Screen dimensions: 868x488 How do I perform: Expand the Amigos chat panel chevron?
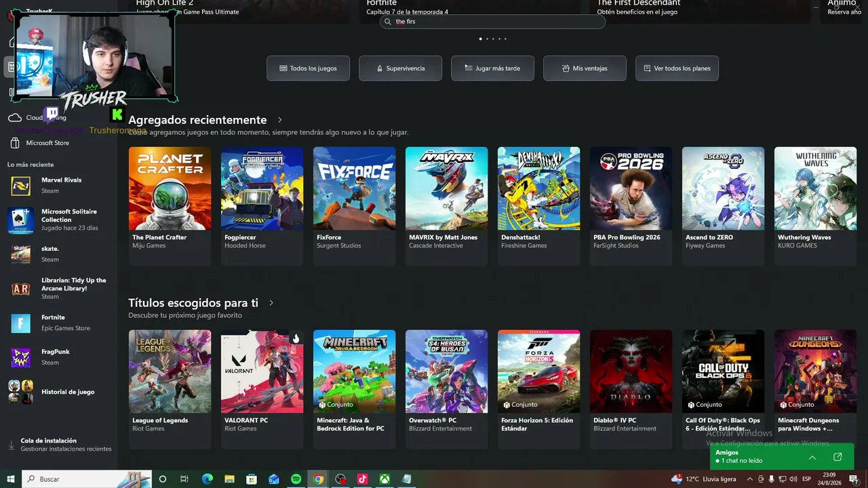pyautogui.click(x=812, y=457)
